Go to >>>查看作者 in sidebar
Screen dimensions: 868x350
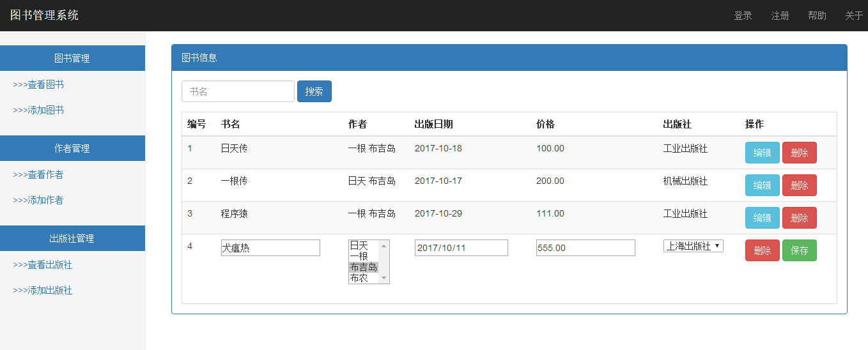(38, 174)
